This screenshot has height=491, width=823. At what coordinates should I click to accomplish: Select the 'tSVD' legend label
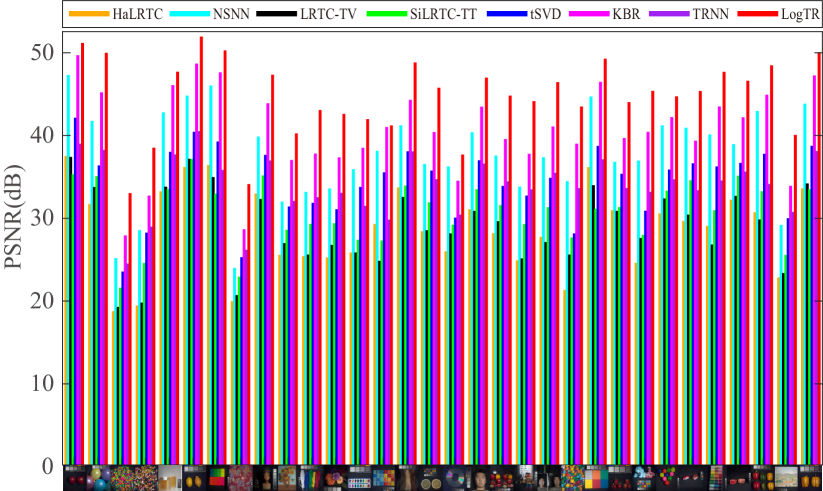pyautogui.click(x=545, y=14)
